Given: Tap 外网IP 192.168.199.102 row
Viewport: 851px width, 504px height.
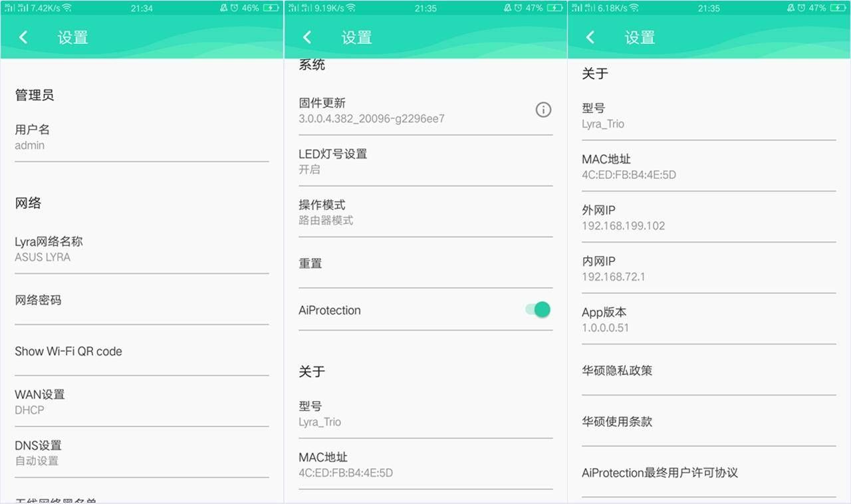Looking at the screenshot, I should pyautogui.click(x=709, y=218).
